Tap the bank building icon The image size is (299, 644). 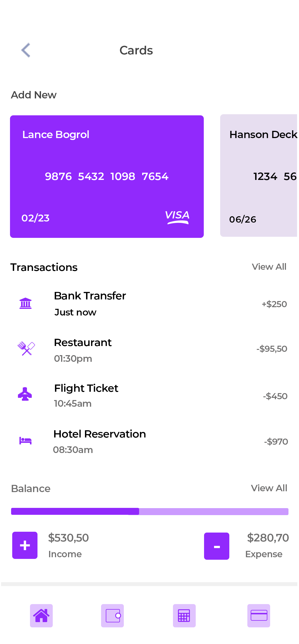pyautogui.click(x=26, y=303)
